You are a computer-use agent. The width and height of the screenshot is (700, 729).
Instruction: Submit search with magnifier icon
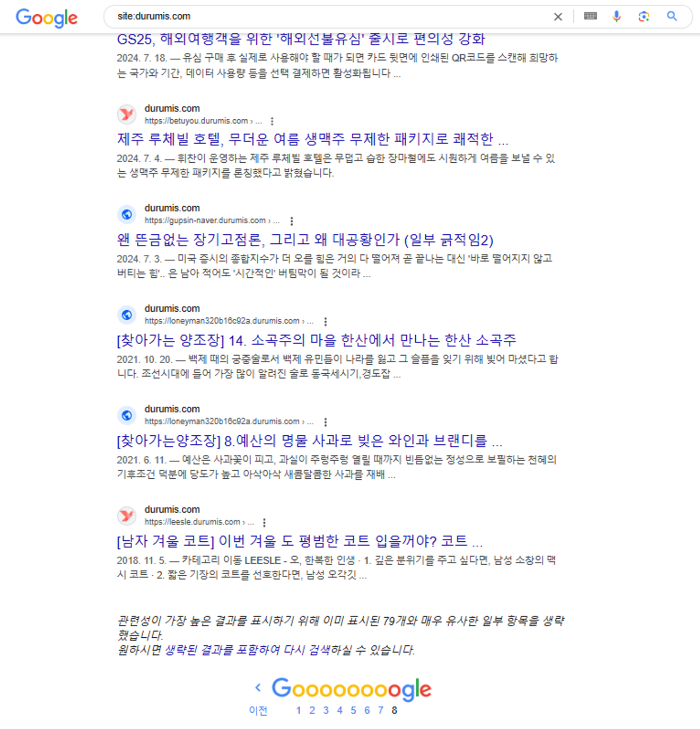672,16
